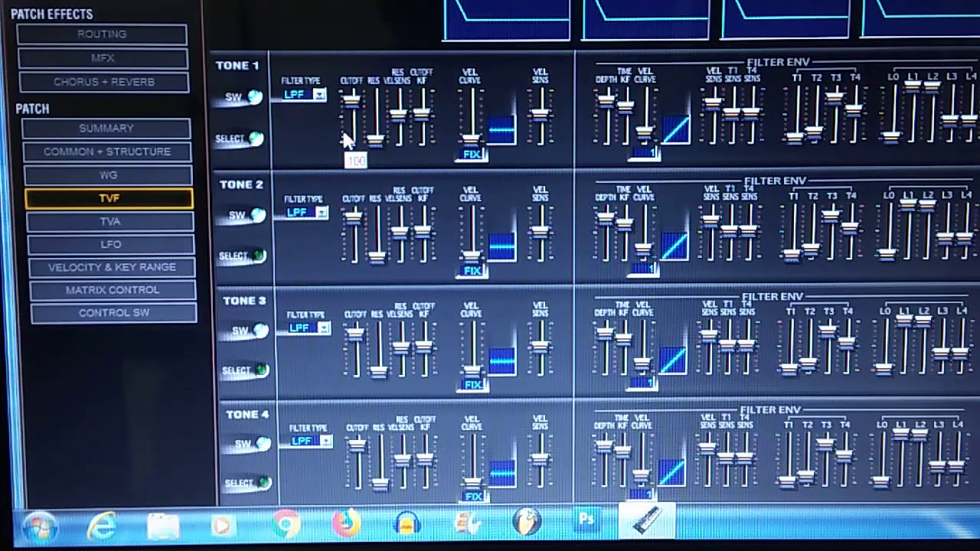This screenshot has width=980, height=551.
Task: Click Tone 1 FIX velocity curve value
Action: tap(472, 155)
